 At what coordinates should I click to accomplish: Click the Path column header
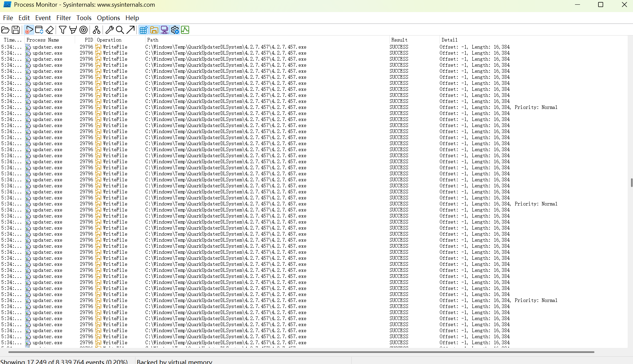click(x=267, y=40)
